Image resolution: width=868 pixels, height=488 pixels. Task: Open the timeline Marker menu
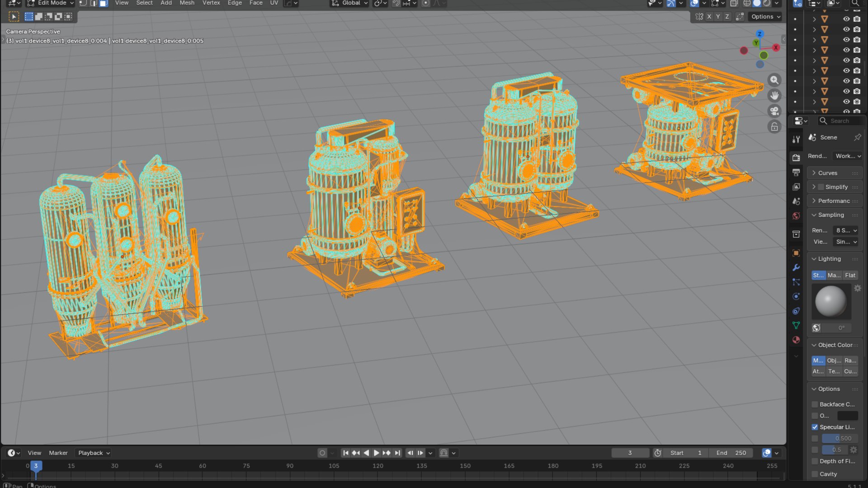tap(58, 453)
